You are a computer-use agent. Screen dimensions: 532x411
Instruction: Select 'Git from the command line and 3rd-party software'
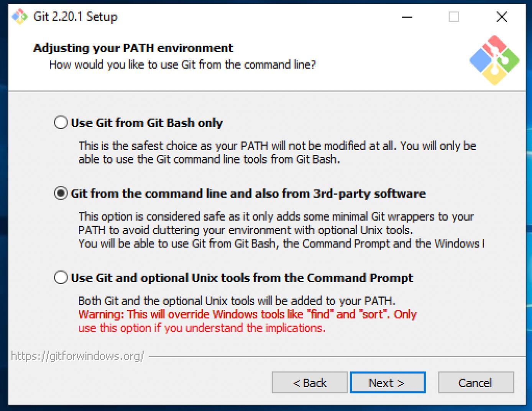60,193
